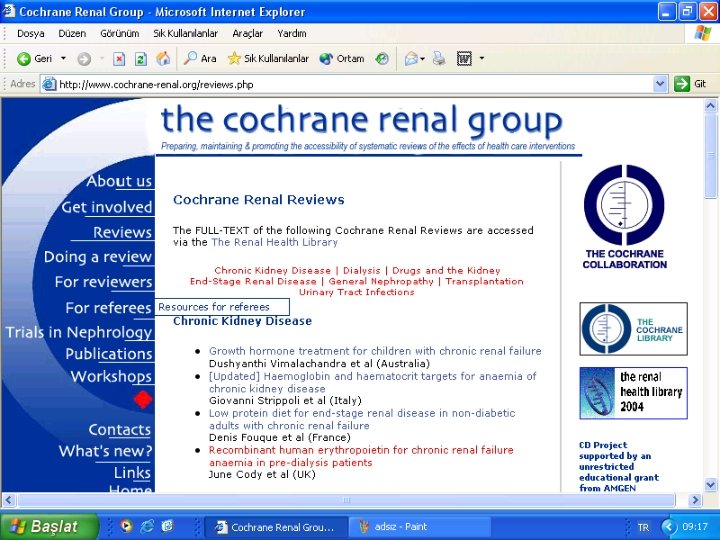Click The Cochrane Library banner
The width and height of the screenshot is (720, 540).
point(633,329)
